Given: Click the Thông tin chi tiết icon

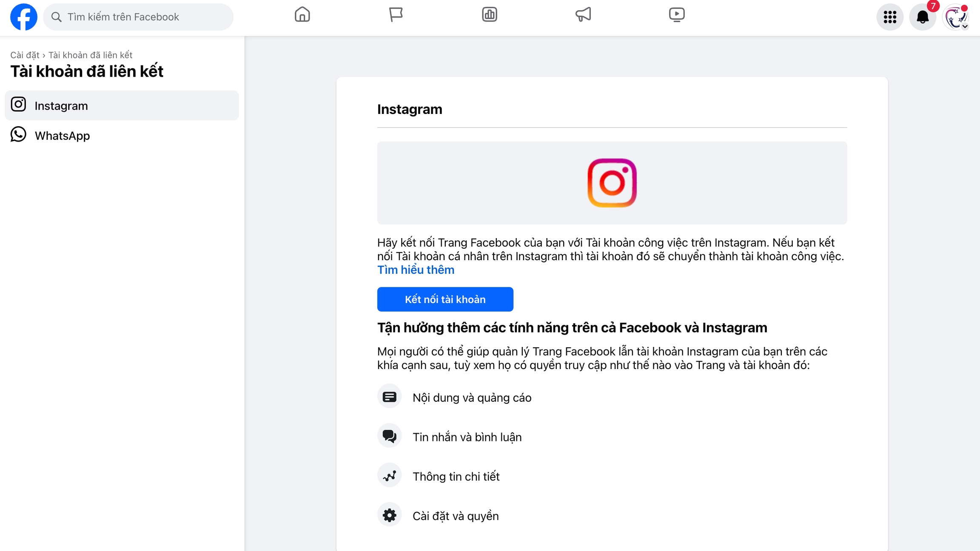Looking at the screenshot, I should pos(389,476).
